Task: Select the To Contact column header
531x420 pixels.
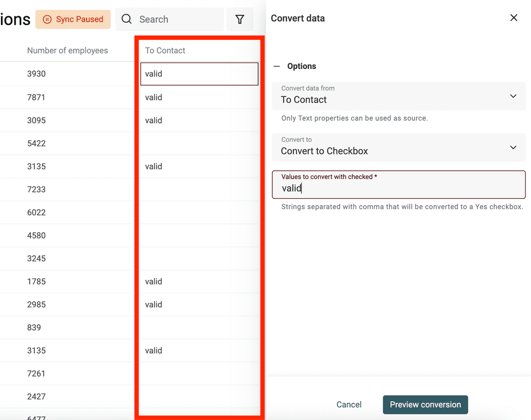Action: tap(164, 50)
